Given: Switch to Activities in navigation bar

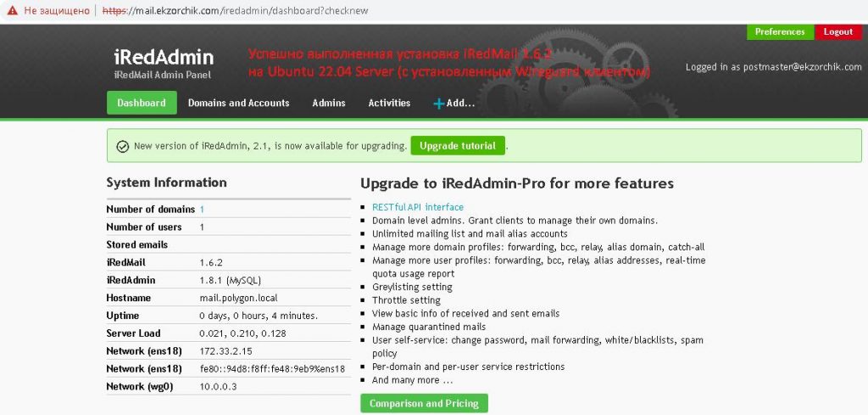Looking at the screenshot, I should coord(389,103).
